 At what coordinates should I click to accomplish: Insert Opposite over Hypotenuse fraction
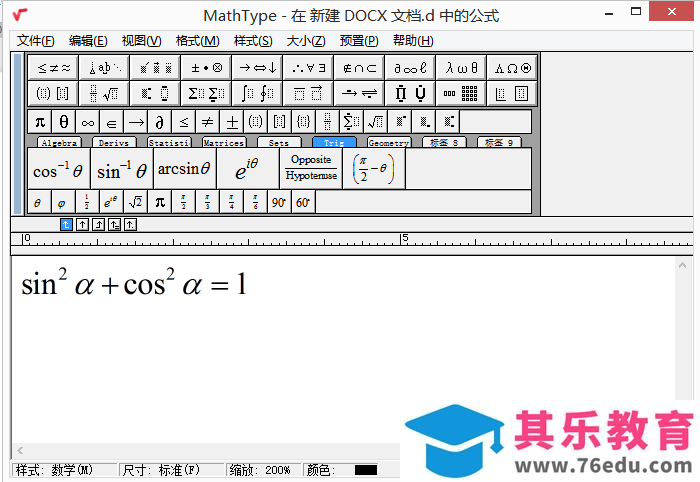click(311, 169)
